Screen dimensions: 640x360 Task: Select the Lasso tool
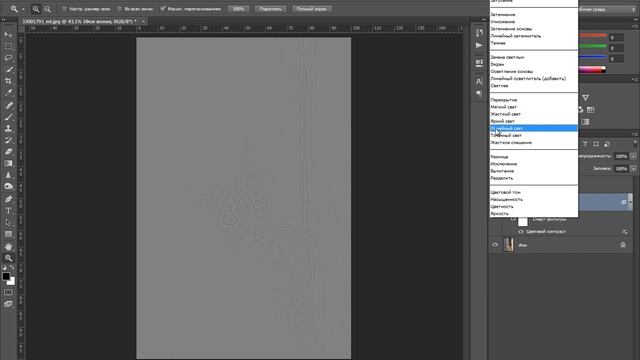click(x=8, y=58)
